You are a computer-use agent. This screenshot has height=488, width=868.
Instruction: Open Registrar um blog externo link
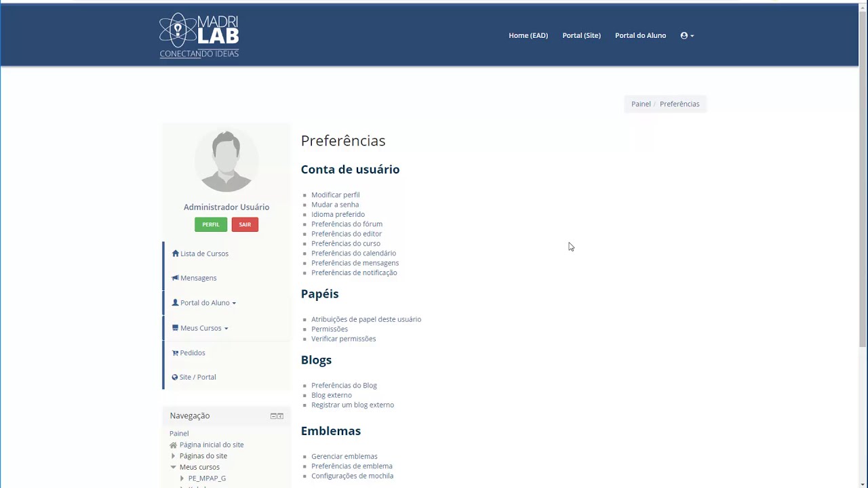coord(353,405)
